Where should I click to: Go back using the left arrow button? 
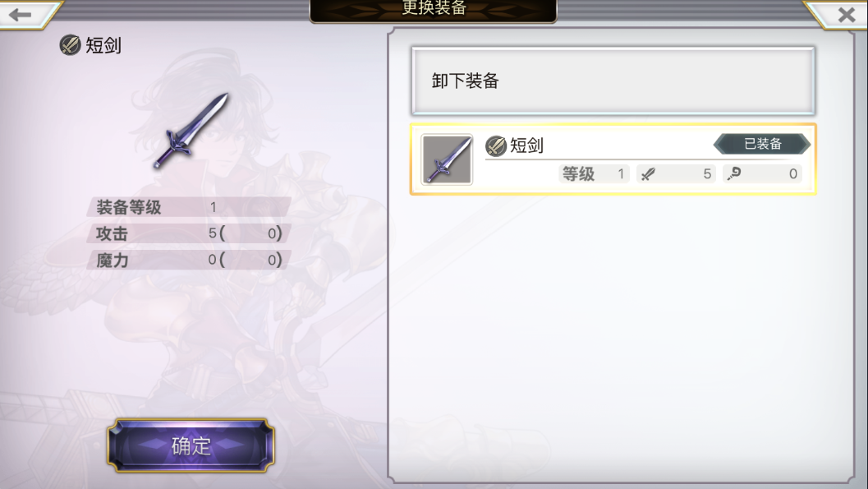click(x=21, y=15)
